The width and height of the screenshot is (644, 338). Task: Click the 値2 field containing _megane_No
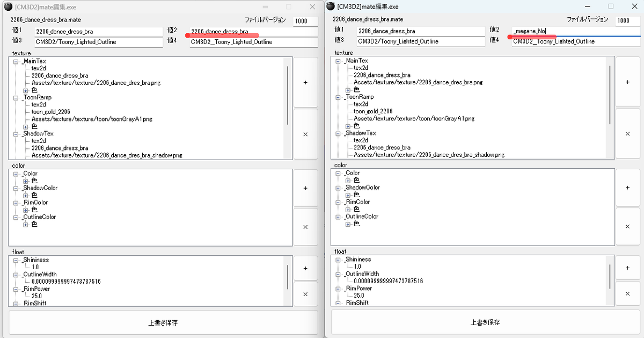pyautogui.click(x=576, y=31)
